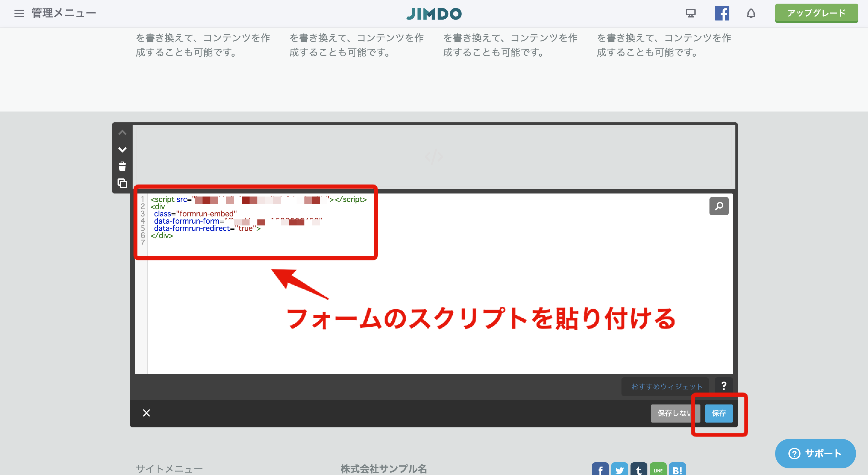Delete element with trash icon

click(122, 166)
